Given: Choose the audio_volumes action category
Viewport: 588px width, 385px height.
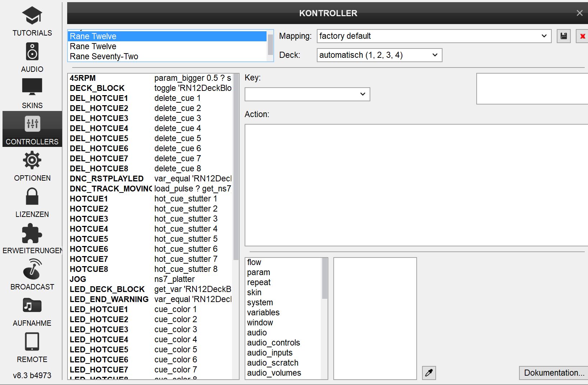Looking at the screenshot, I should point(283,373).
